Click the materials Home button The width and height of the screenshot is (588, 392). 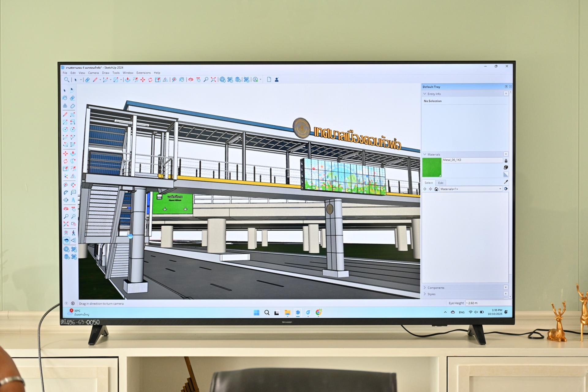coord(436,189)
